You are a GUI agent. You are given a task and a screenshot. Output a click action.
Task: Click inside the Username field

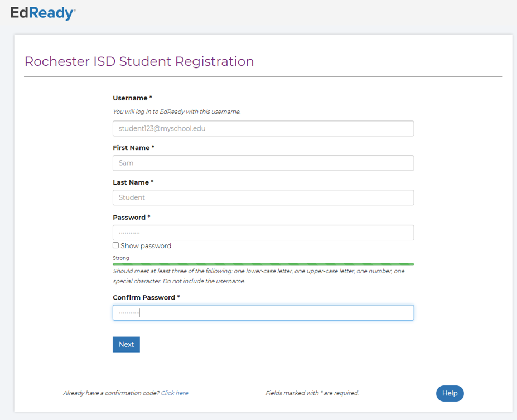click(262, 128)
